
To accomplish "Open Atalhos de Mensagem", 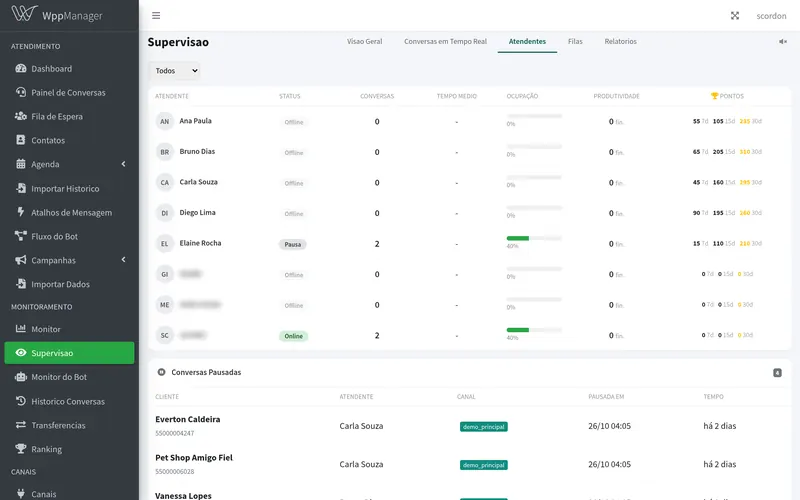I will point(69,212).
